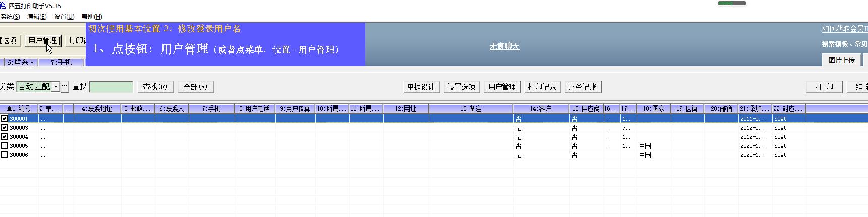The width and height of the screenshot is (868, 217).
Task: Click 中国 in the S00006 row
Action: click(645, 155)
